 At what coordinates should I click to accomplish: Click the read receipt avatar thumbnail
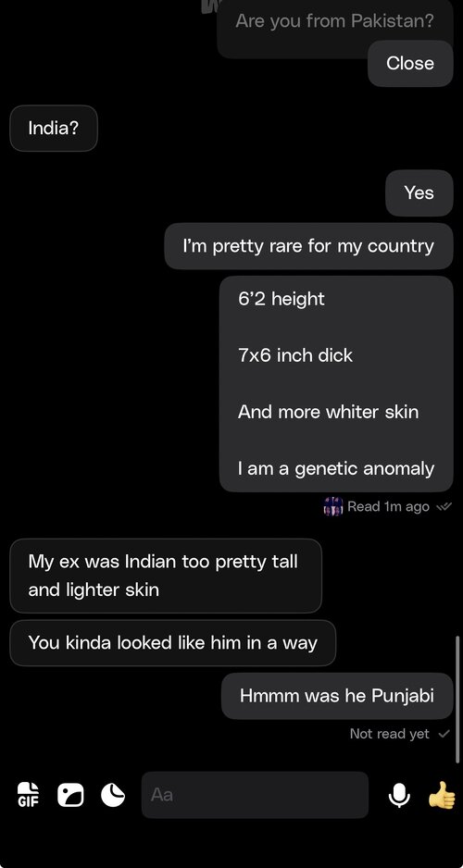[x=333, y=506]
